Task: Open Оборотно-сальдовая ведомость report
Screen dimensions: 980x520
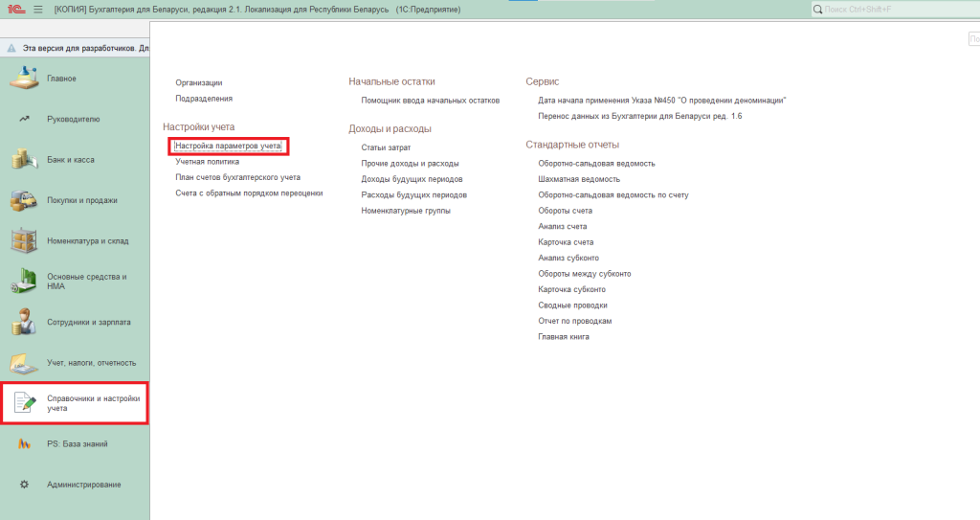Action: 596,163
